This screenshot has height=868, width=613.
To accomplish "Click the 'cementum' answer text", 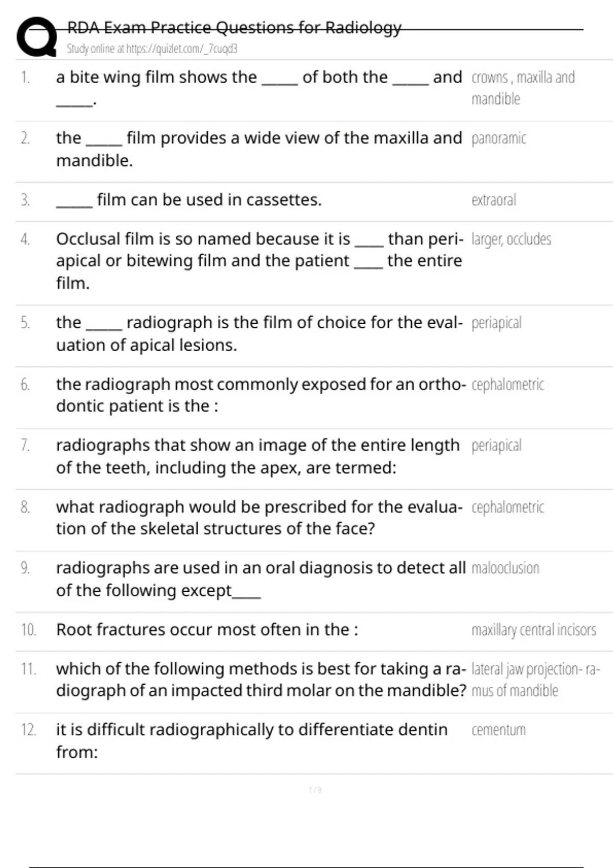I will [x=498, y=730].
